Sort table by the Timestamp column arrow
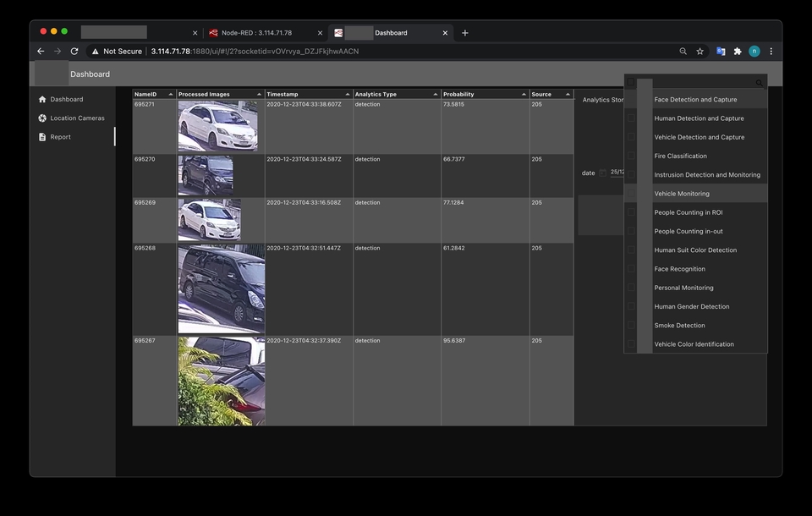 (x=347, y=95)
